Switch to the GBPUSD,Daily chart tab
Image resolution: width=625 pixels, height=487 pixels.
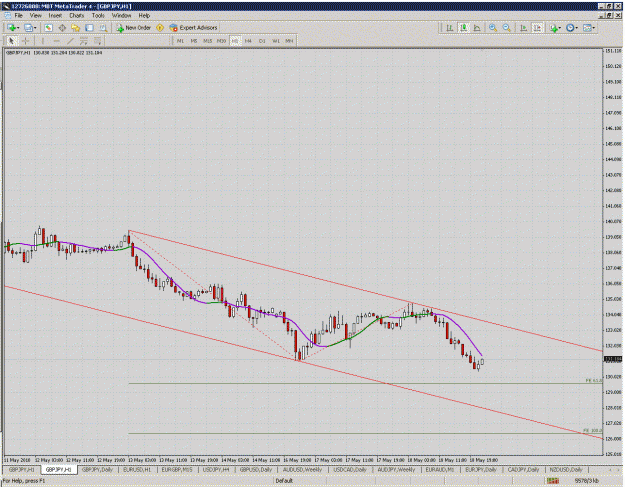[x=256, y=470]
